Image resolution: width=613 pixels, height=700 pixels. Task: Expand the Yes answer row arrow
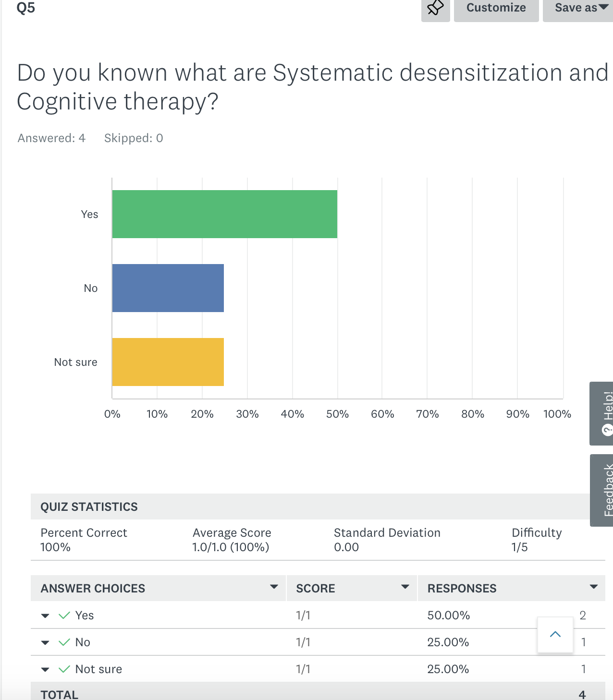pyautogui.click(x=45, y=616)
